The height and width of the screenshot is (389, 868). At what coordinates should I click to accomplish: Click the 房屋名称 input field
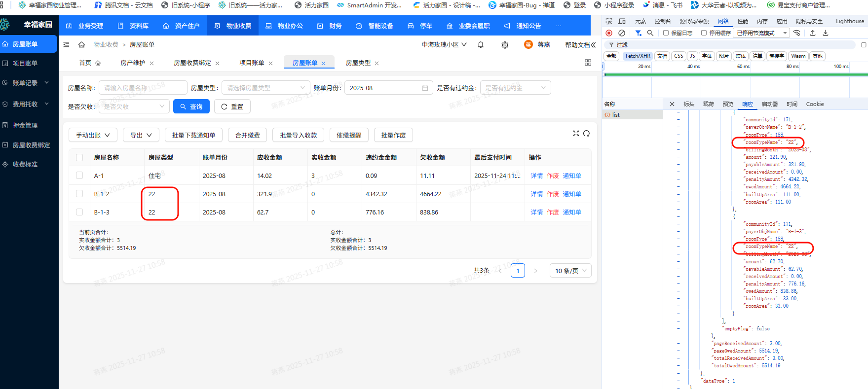tap(143, 88)
